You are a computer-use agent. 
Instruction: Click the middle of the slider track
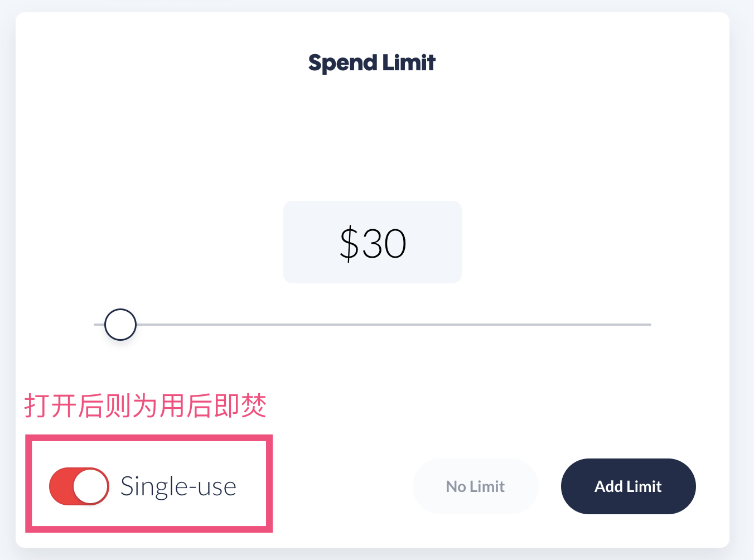tap(373, 324)
